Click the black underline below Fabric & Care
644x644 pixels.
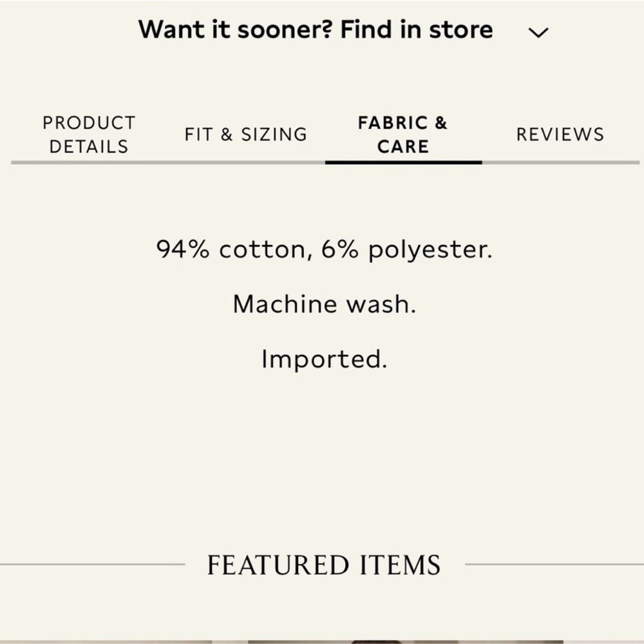403,162
